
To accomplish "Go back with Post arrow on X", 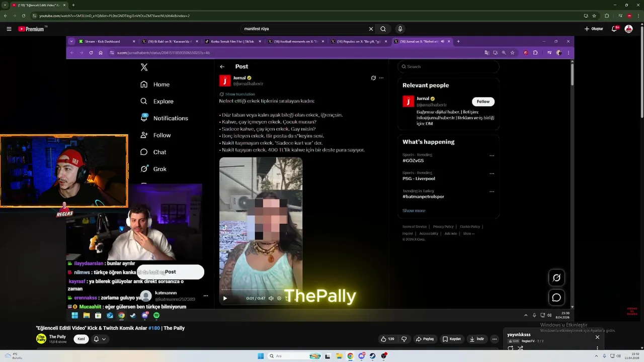I will click(222, 66).
